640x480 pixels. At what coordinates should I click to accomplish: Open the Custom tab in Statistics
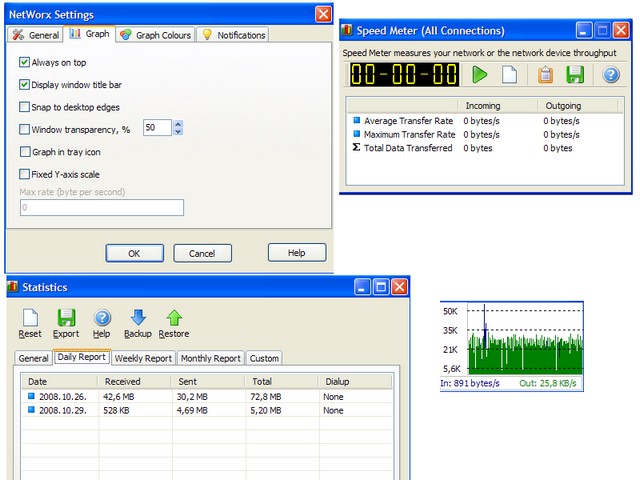click(x=264, y=358)
